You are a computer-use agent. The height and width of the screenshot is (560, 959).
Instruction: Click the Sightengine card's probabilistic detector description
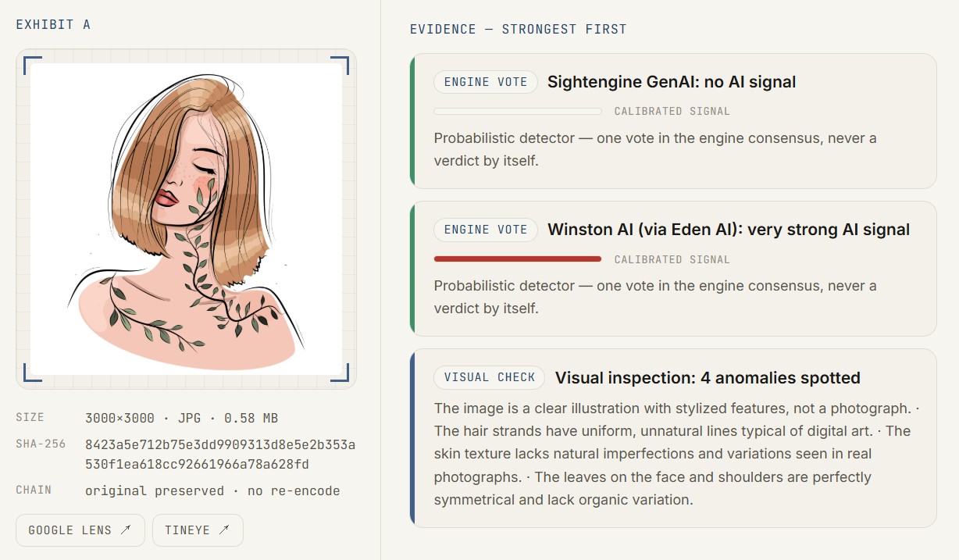655,149
